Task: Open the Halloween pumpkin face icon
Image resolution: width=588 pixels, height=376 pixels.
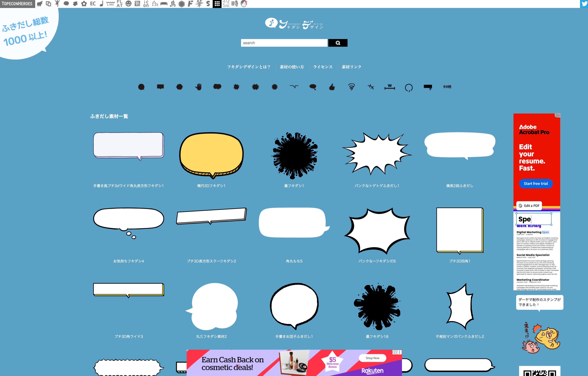Action: tap(129, 4)
